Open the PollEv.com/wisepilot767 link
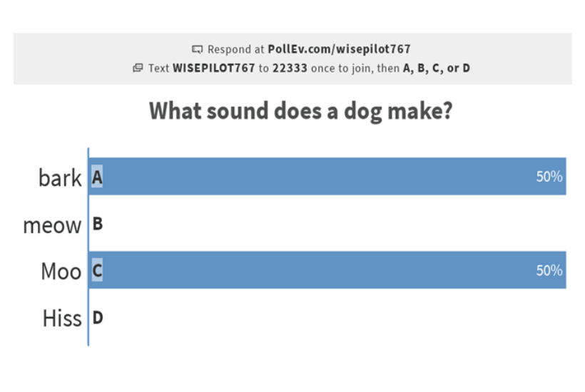Image resolution: width=585 pixels, height=392 pixels. click(339, 49)
